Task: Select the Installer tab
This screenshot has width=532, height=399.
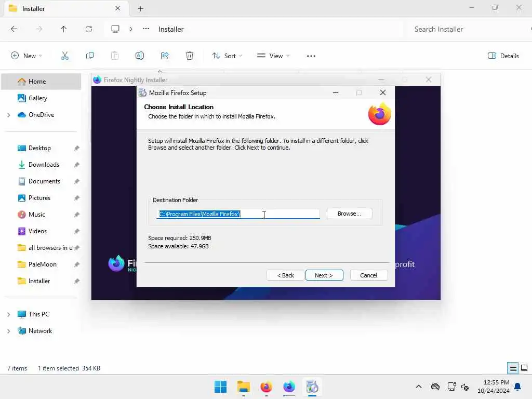Action: tap(66, 8)
